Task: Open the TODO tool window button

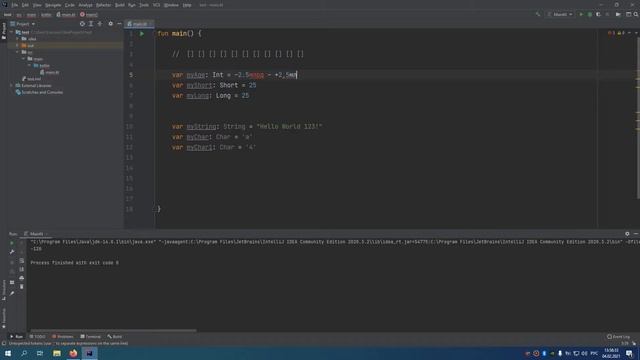Action: [x=38, y=337]
